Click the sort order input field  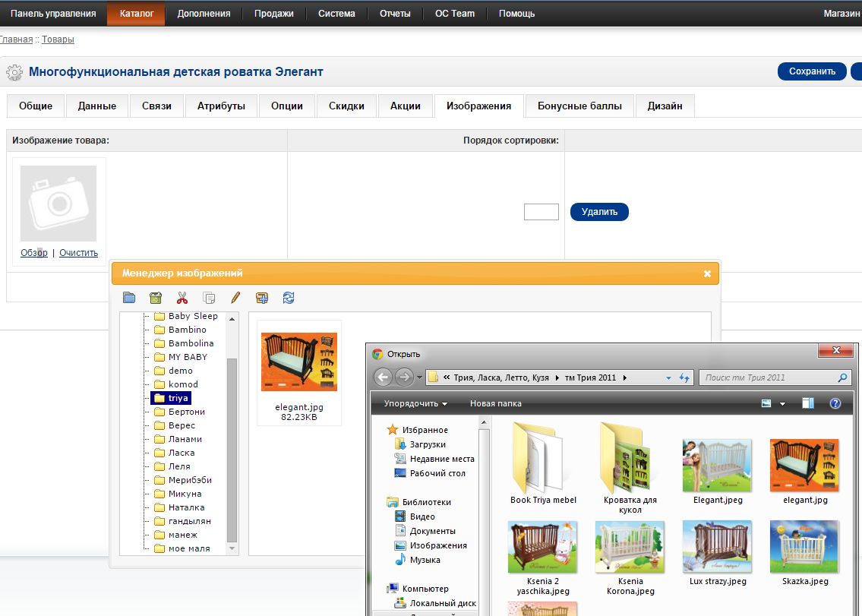[541, 212]
